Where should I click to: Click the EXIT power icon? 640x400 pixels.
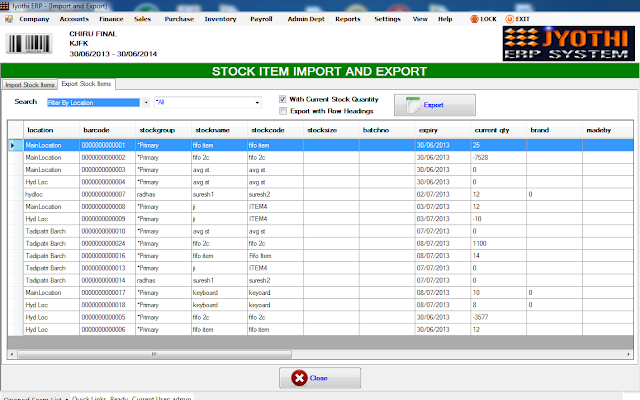coord(509,19)
